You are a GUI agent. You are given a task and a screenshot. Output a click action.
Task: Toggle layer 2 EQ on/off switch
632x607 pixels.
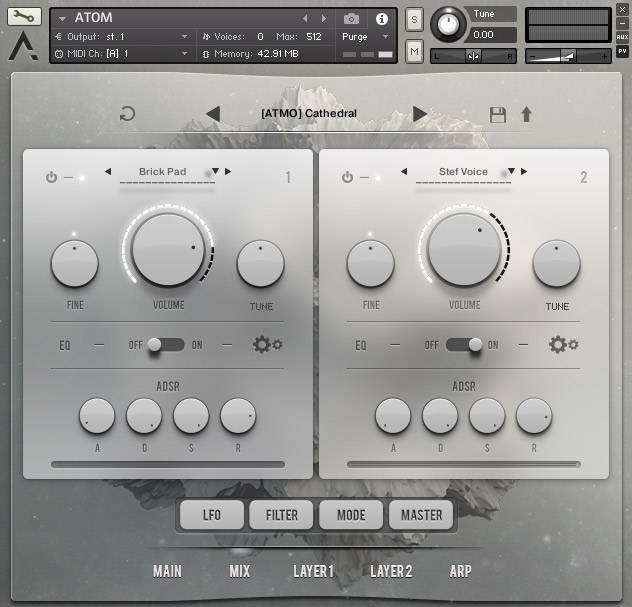(461, 345)
